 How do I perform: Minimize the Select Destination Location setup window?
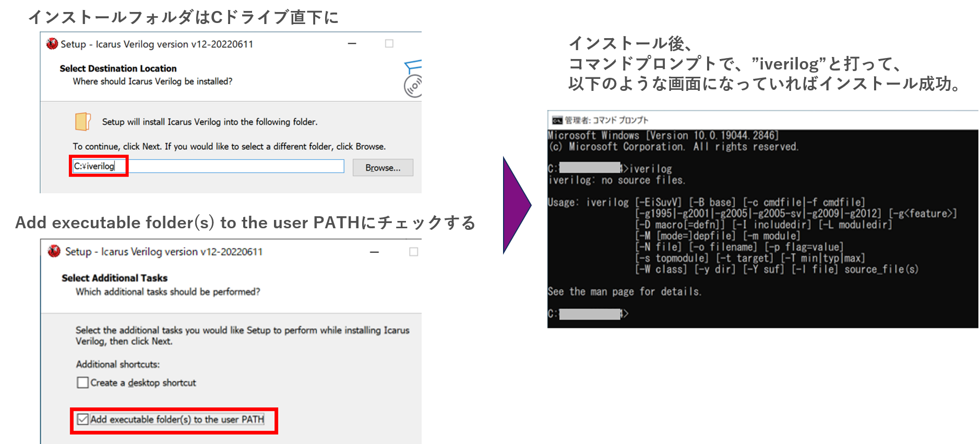(x=352, y=44)
